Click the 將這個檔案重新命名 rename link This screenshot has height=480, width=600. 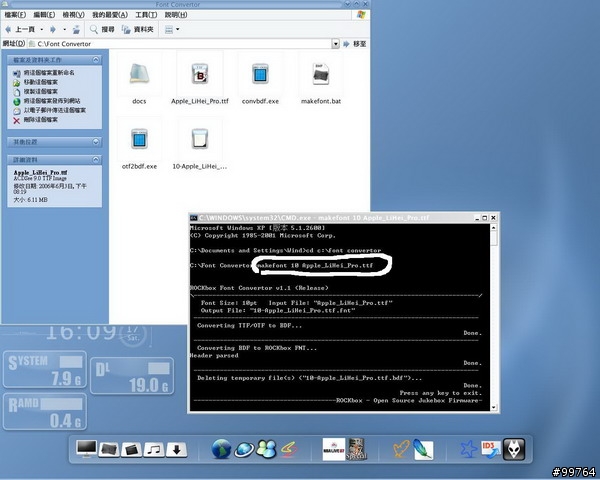(x=49, y=73)
